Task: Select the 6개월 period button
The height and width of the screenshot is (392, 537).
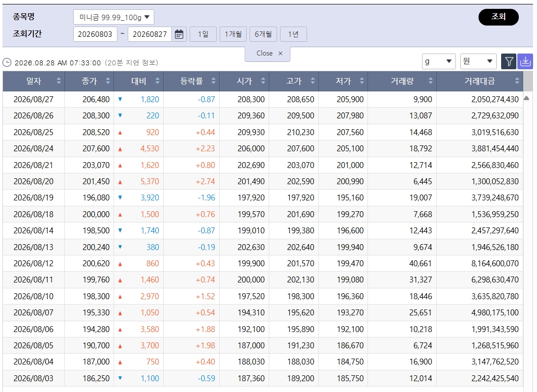Action: tap(263, 34)
